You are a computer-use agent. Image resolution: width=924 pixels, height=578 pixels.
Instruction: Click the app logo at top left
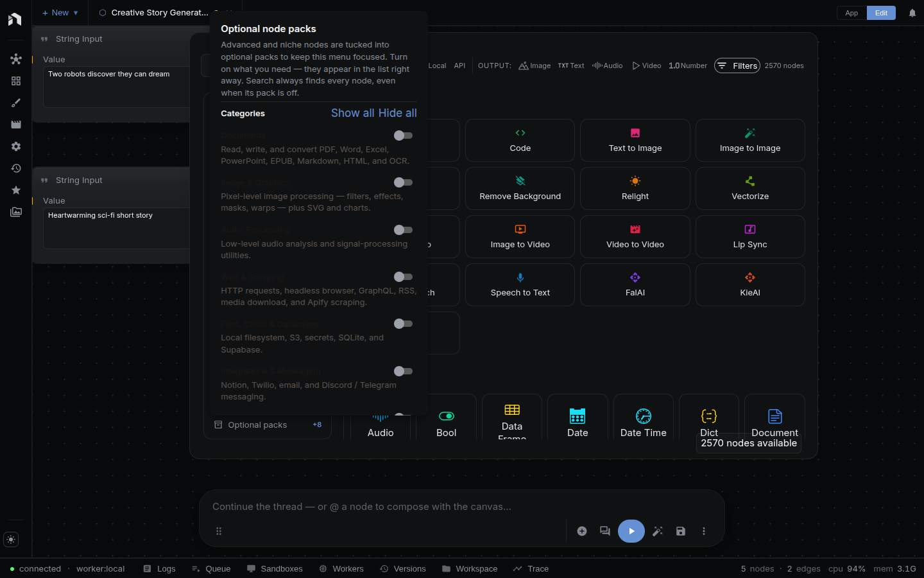(15, 19)
